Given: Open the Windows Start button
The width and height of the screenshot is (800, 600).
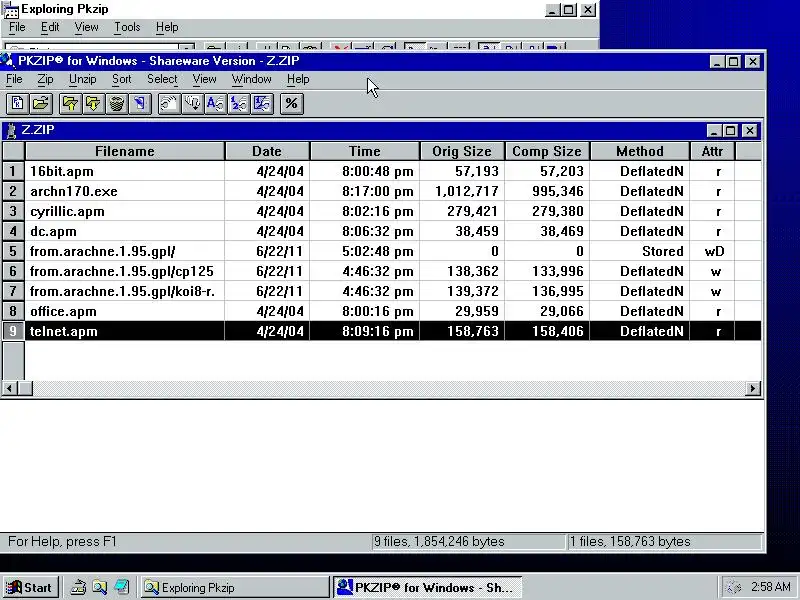Looking at the screenshot, I should [x=30, y=587].
